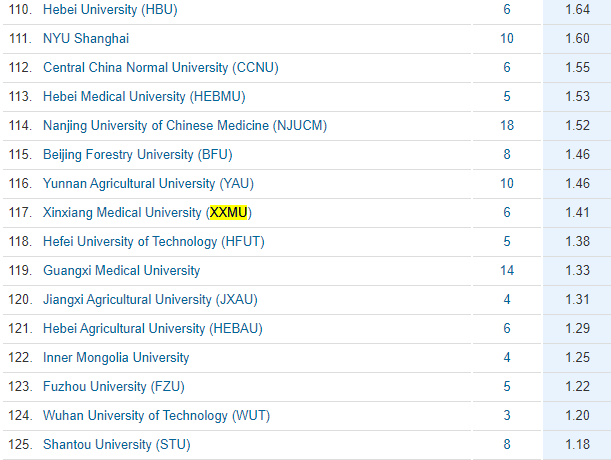Open Nanjing University of Chinese Medicine

185,125
